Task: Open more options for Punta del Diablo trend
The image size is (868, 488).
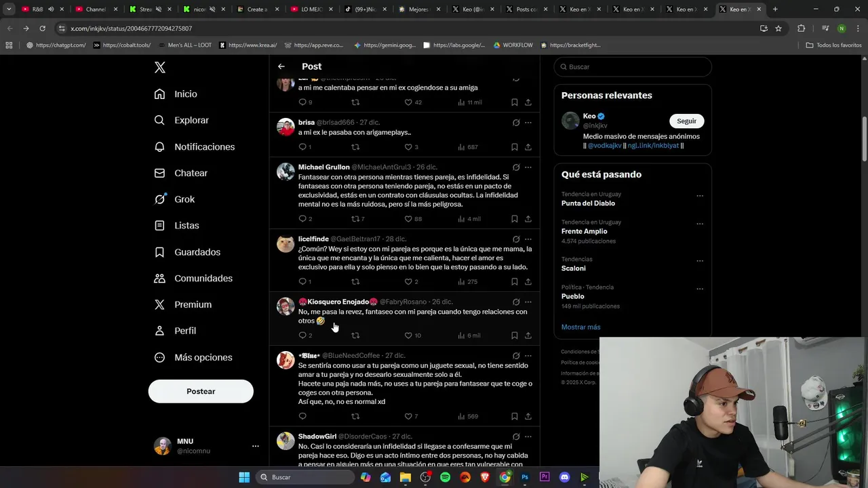Action: click(x=700, y=196)
